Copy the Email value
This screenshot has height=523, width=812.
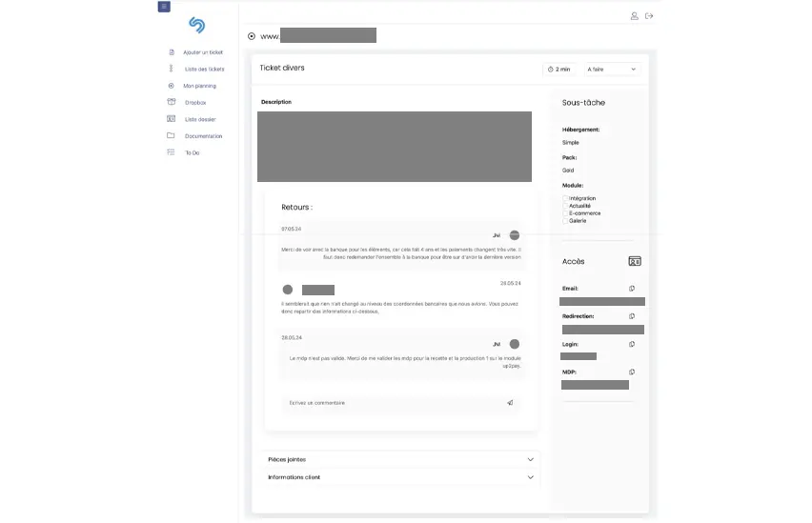click(x=632, y=289)
